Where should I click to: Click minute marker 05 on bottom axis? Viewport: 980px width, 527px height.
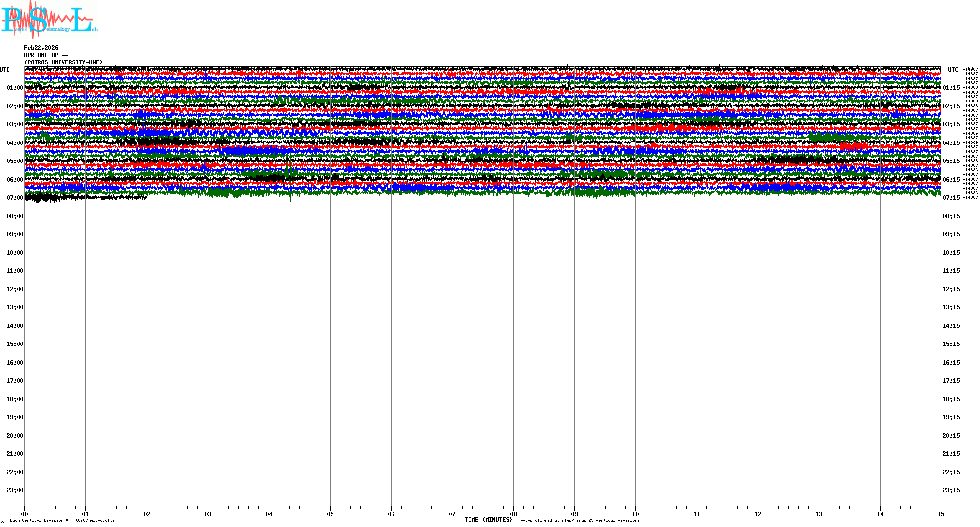[330, 514]
